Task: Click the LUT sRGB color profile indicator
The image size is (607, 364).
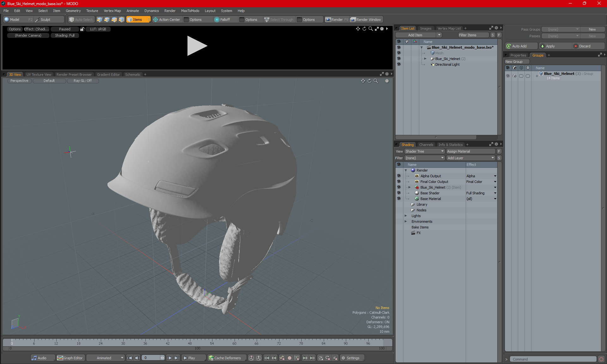Action: tap(98, 29)
